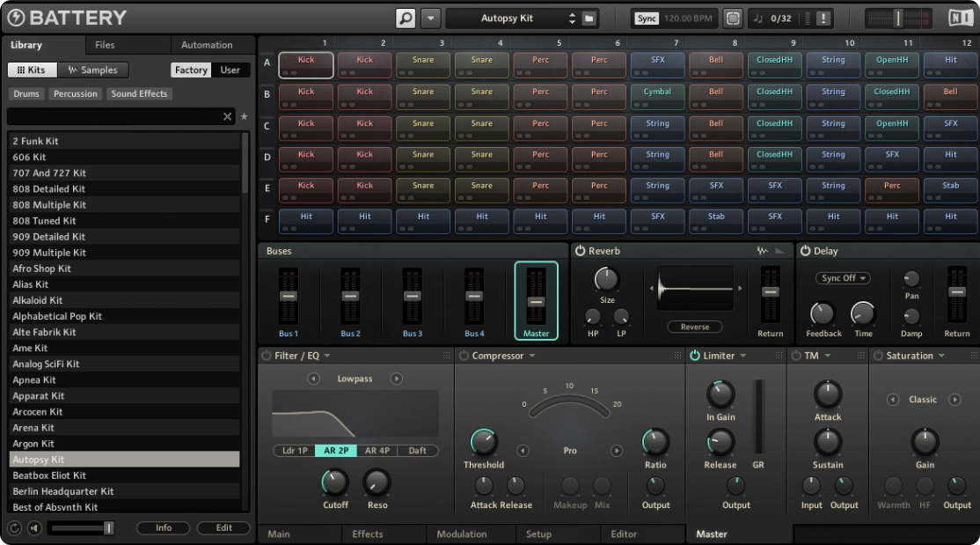Open the Effects tab at bottom

click(x=367, y=534)
